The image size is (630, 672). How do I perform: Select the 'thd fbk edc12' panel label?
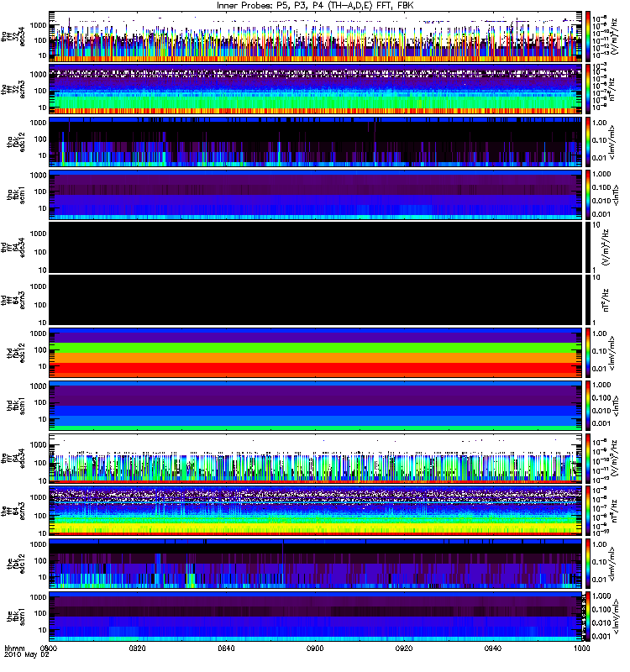16,353
